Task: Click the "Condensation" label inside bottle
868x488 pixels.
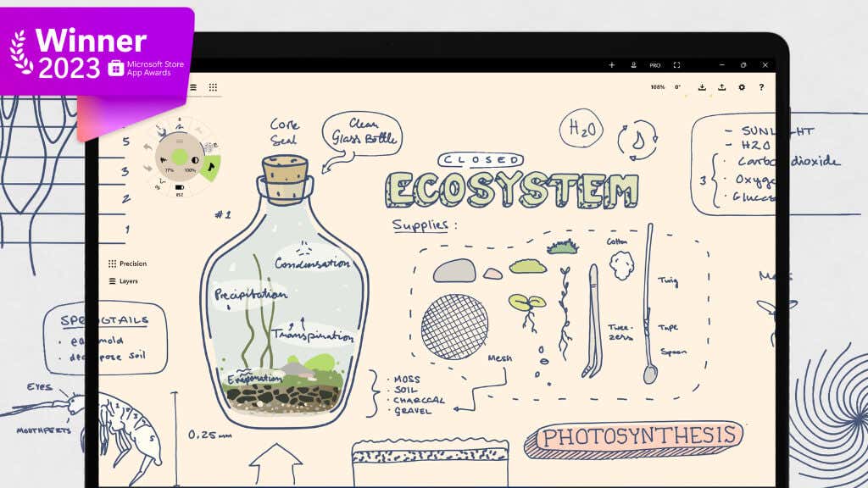Action: tap(313, 263)
